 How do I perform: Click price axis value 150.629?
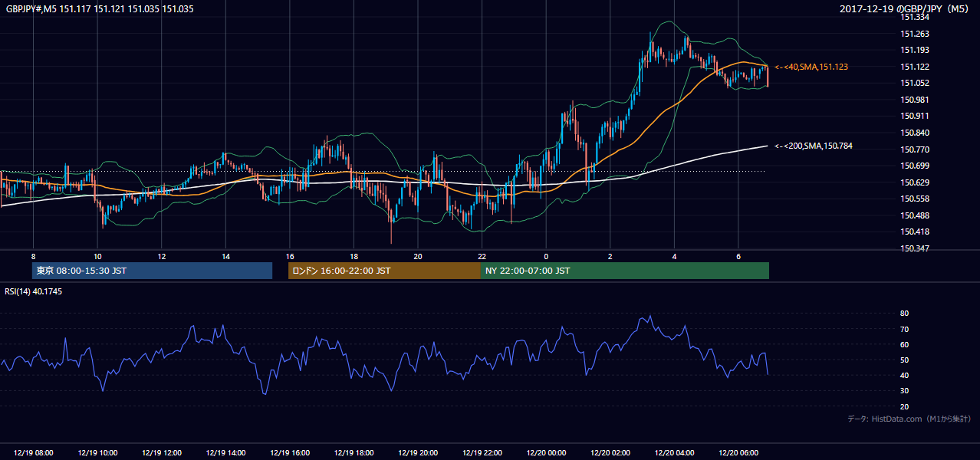click(915, 182)
